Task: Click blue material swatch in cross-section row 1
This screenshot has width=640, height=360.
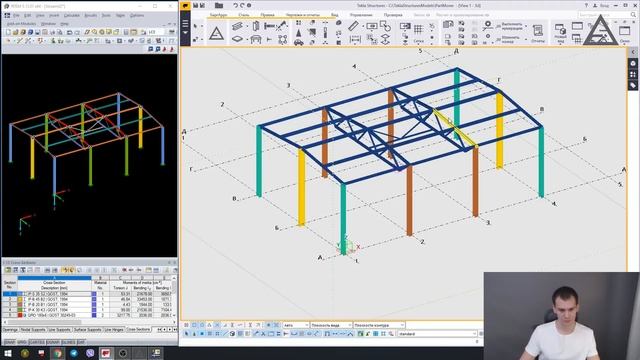Action: pos(94,294)
